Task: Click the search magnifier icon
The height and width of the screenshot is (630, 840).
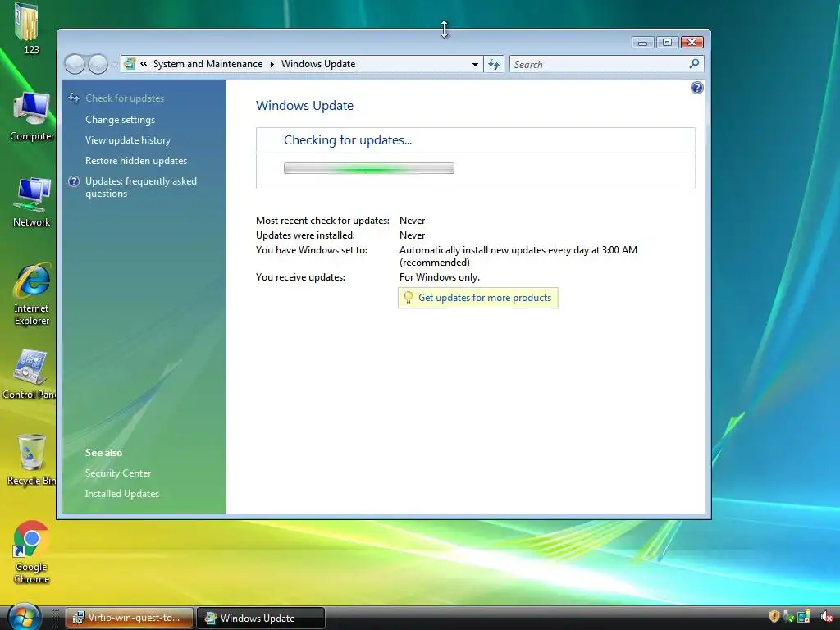Action: click(694, 64)
